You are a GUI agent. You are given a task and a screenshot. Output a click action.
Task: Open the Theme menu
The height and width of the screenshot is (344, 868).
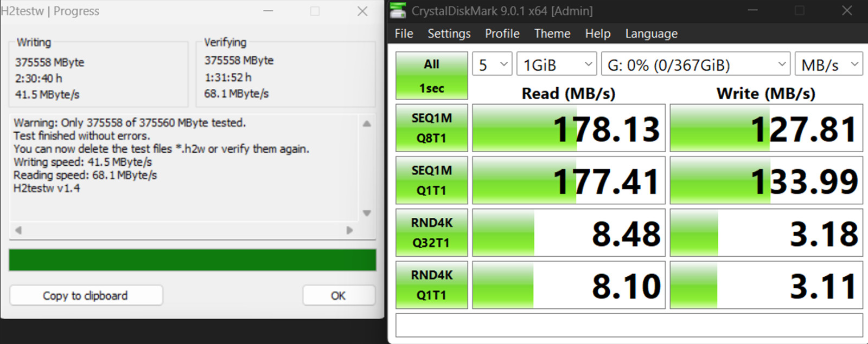click(552, 34)
